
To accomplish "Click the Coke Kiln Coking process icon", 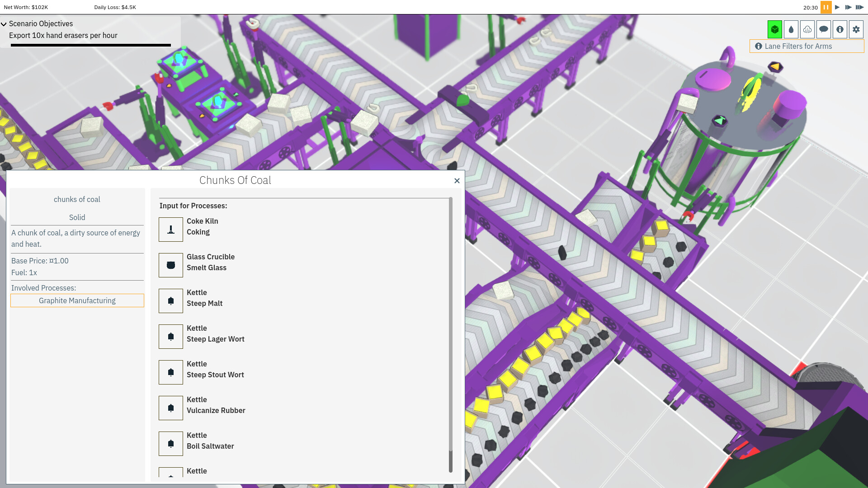I will click(x=170, y=229).
